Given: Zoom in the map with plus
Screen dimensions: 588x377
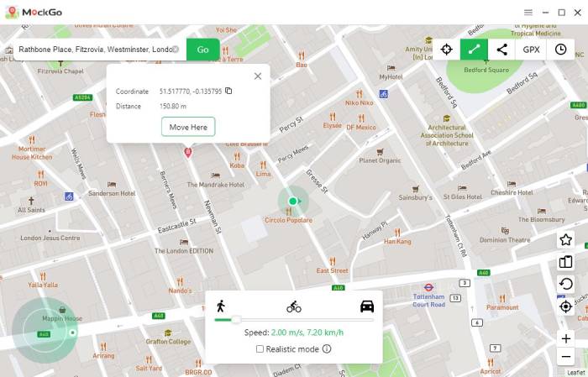Looking at the screenshot, I should coord(566,338).
